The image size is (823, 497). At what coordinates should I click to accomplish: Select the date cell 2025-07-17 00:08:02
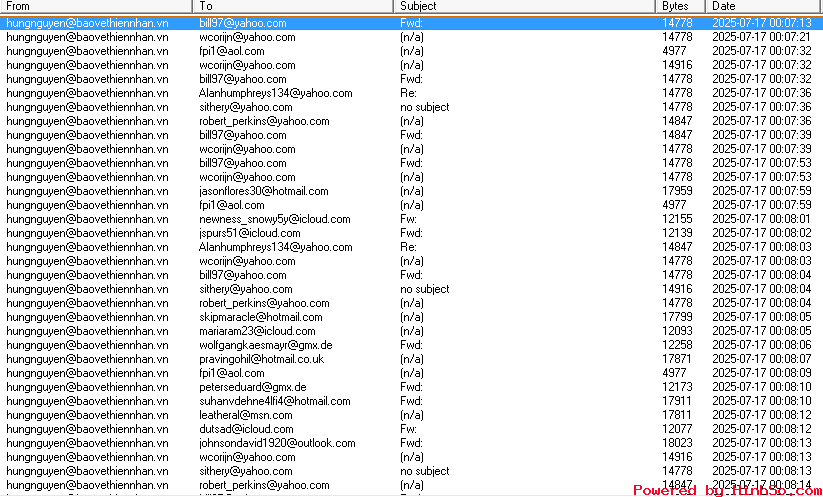tap(762, 233)
